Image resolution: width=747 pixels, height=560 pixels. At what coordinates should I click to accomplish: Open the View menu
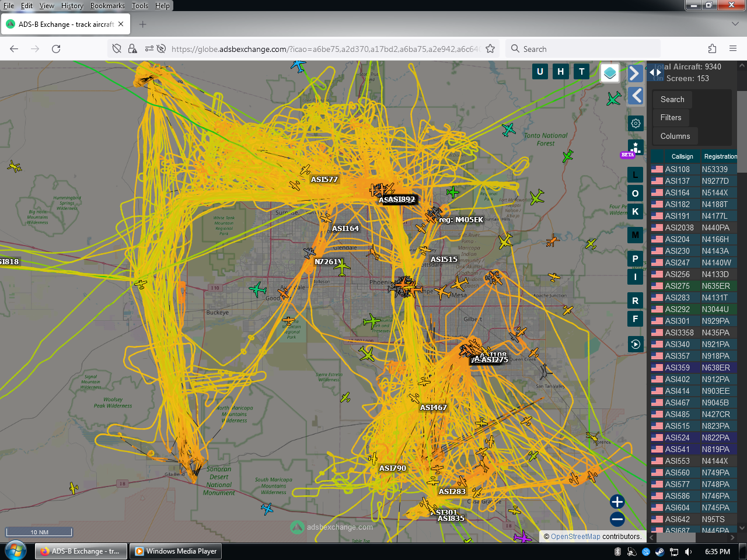(47, 6)
